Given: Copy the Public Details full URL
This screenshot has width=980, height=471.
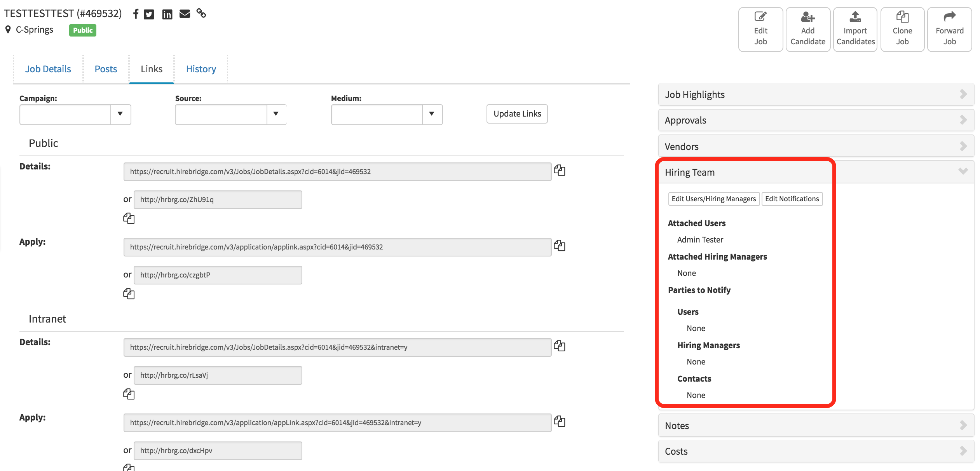Looking at the screenshot, I should (x=559, y=170).
